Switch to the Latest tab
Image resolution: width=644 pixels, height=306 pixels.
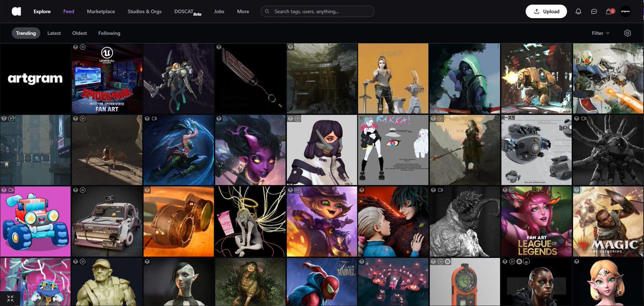54,33
